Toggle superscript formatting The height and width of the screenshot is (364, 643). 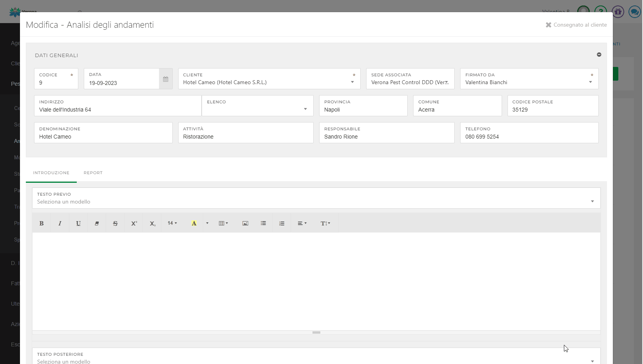pos(134,223)
